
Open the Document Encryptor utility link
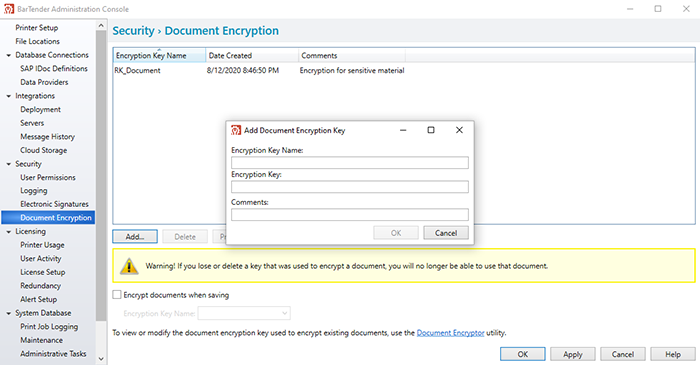pos(450,333)
